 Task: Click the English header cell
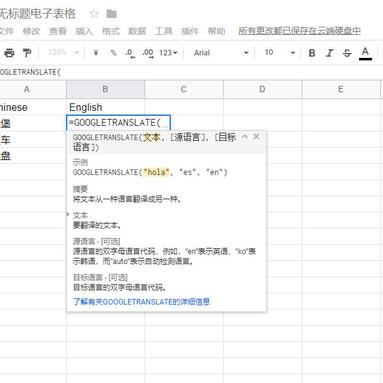pyautogui.click(x=105, y=107)
